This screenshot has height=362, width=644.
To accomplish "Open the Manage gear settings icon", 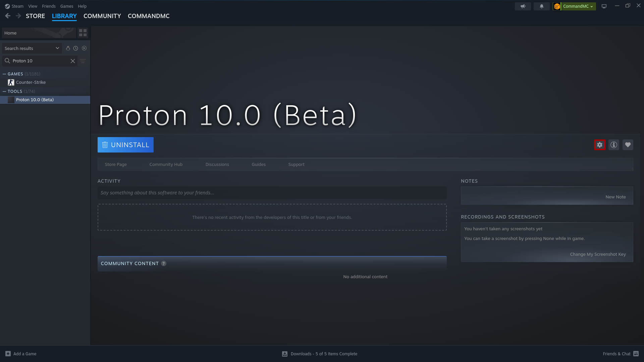I will click(599, 145).
